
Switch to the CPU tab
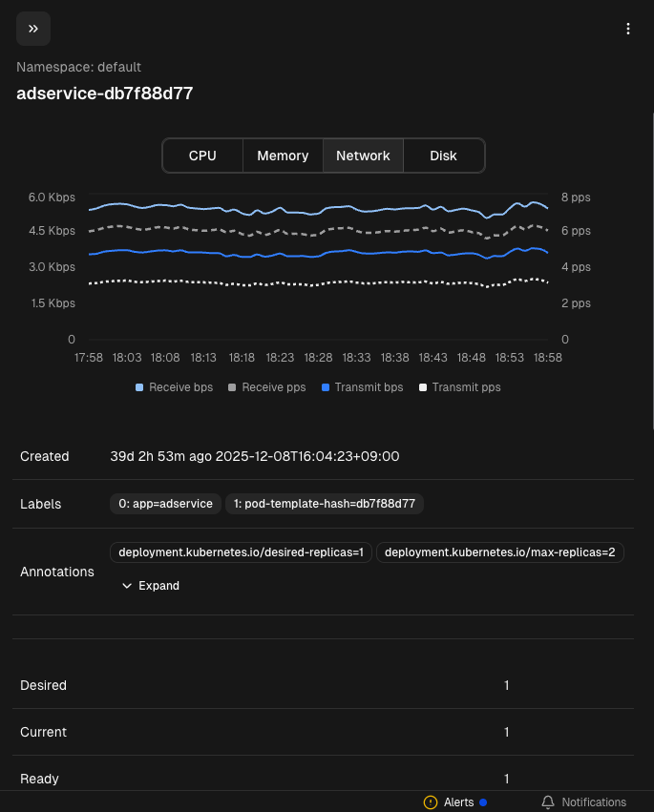click(x=202, y=156)
